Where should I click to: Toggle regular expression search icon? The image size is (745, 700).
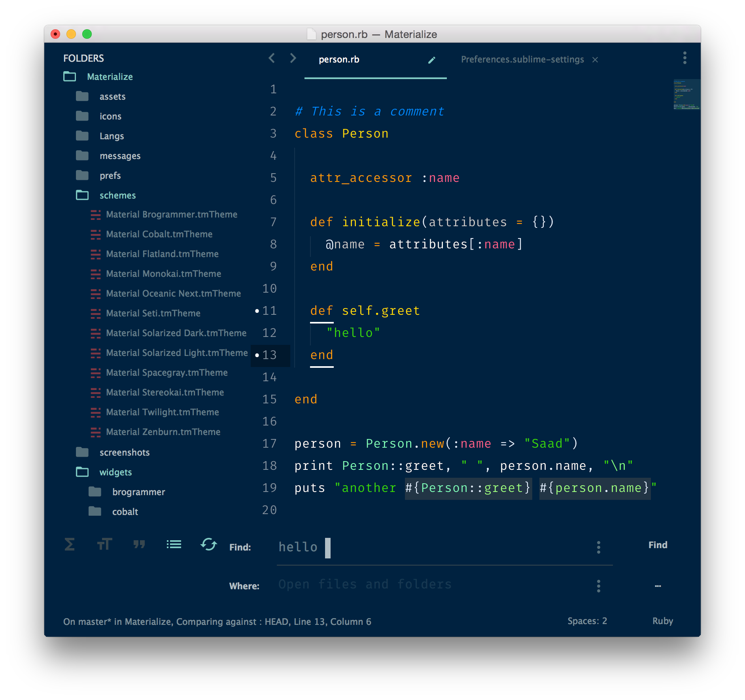pos(70,545)
